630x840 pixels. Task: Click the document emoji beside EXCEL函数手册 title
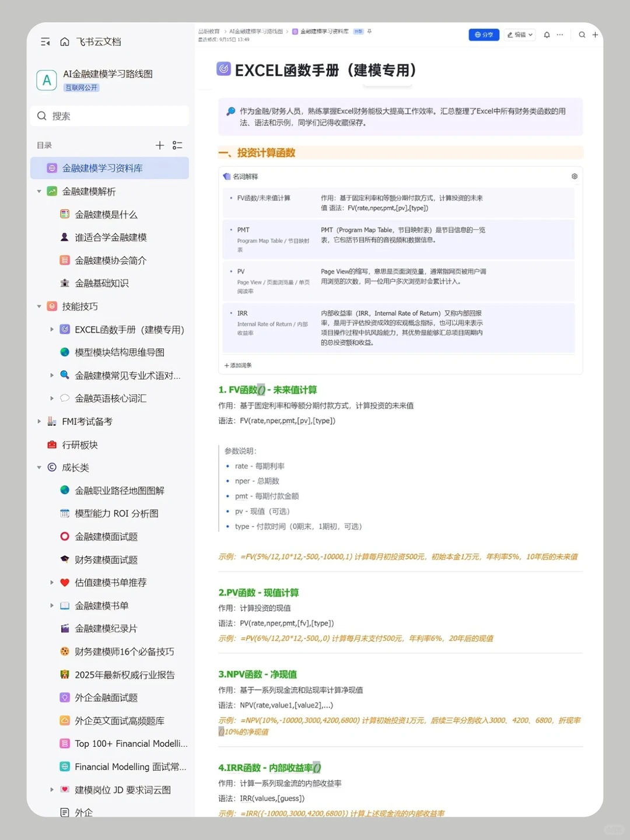click(x=222, y=70)
